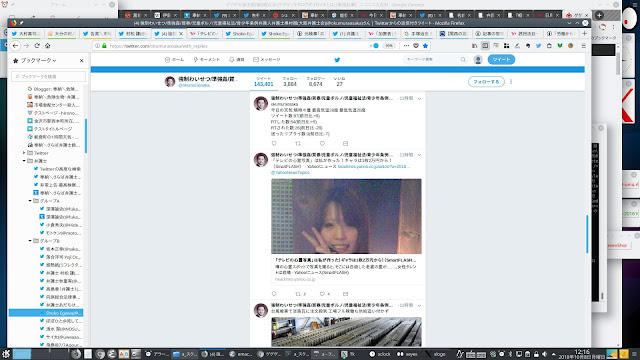The height and width of the screenshot is (360, 640).
Task: Collapse the グループA bookmark folder
Action: click(30, 201)
